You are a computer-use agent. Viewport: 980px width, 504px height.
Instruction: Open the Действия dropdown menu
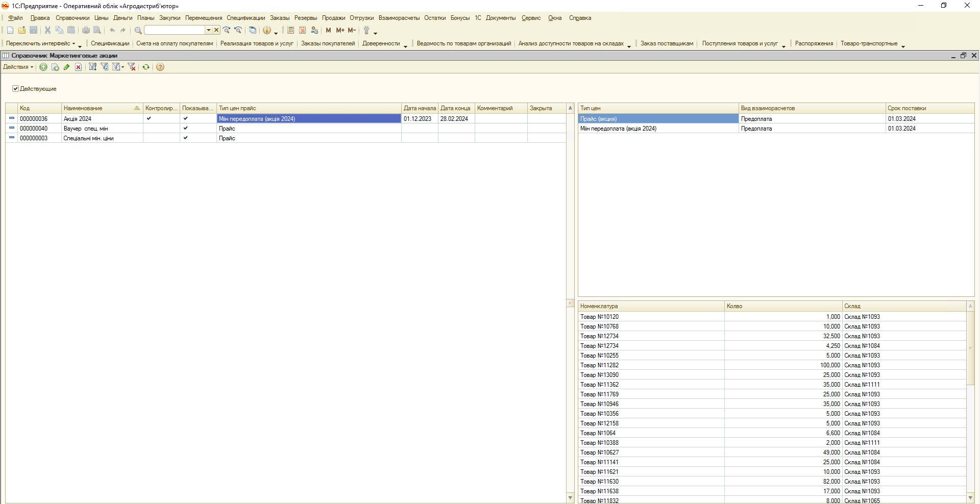pos(18,67)
